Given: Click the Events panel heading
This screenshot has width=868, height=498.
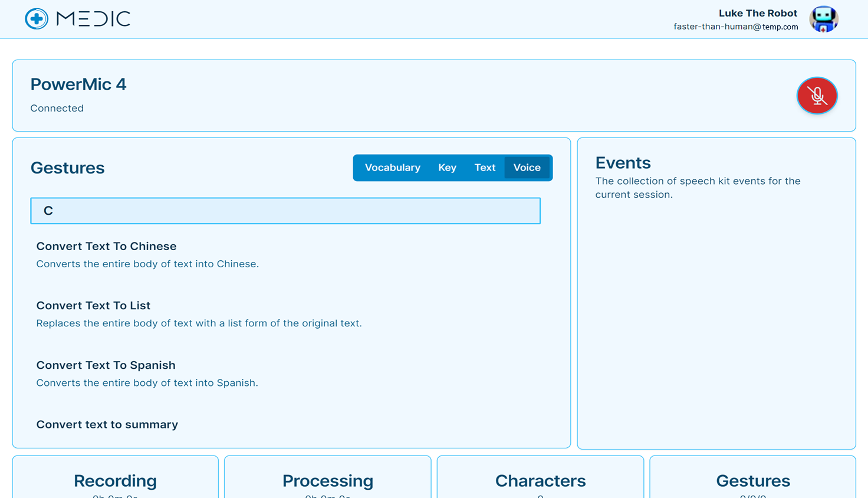Looking at the screenshot, I should tap(623, 162).
